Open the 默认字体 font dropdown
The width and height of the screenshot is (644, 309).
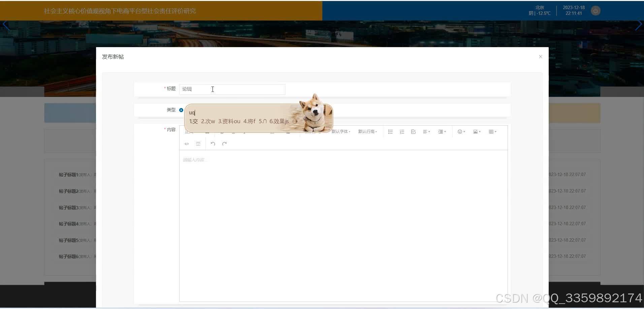click(x=341, y=132)
